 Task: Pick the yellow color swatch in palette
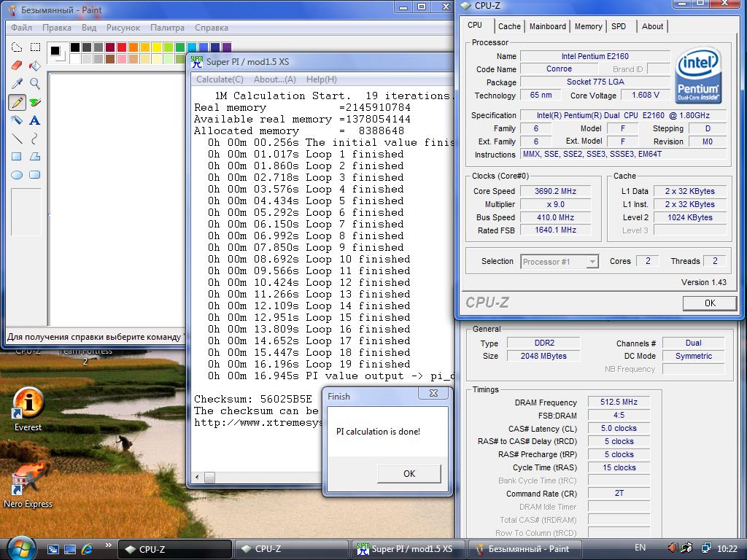157,47
